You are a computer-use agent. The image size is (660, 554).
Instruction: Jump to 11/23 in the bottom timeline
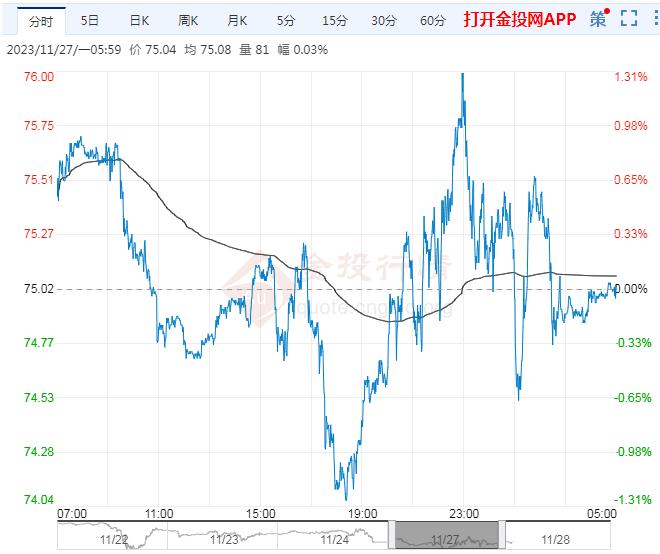pyautogui.click(x=225, y=538)
